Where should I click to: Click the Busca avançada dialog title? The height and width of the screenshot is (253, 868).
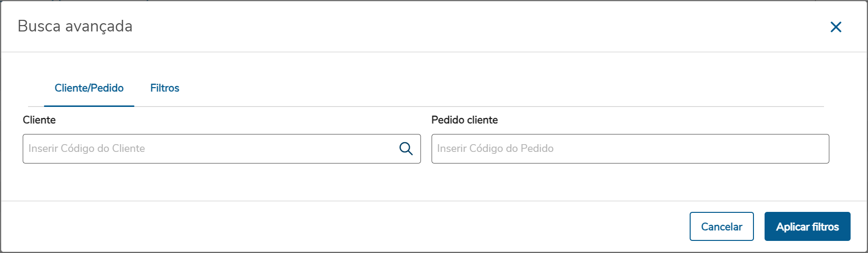tap(75, 26)
